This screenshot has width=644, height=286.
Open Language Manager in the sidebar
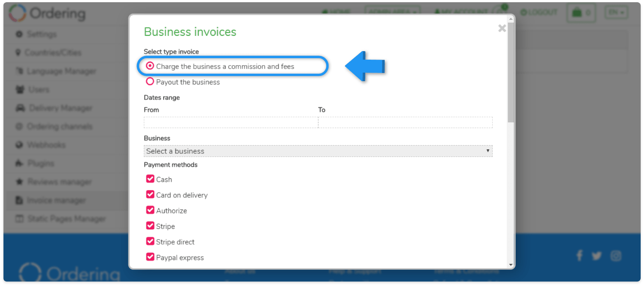[61, 71]
